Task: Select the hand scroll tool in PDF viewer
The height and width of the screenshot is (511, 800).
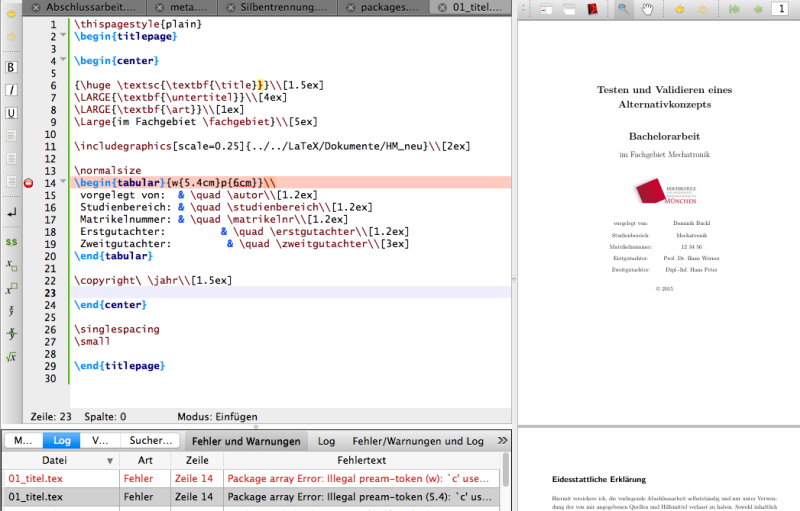Action: [647, 9]
